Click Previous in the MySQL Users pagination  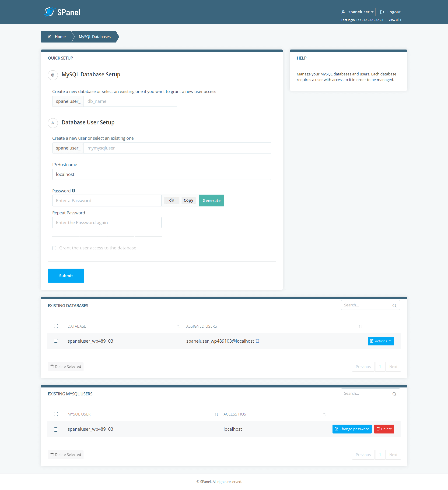click(363, 455)
